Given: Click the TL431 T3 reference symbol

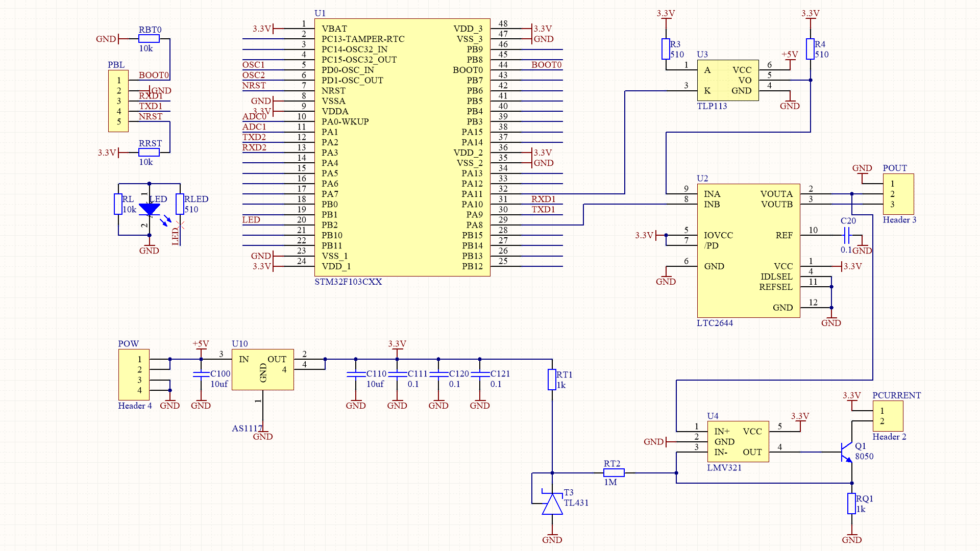Looking at the screenshot, I should (552, 505).
